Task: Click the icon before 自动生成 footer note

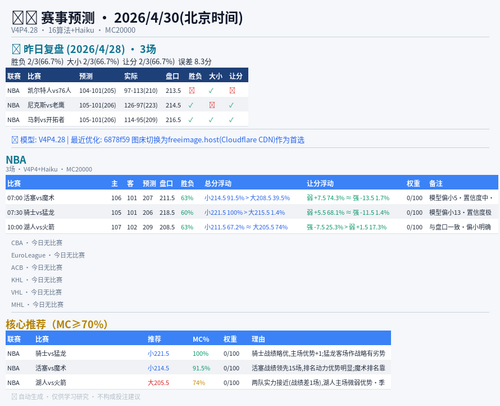Action: tap(14, 397)
